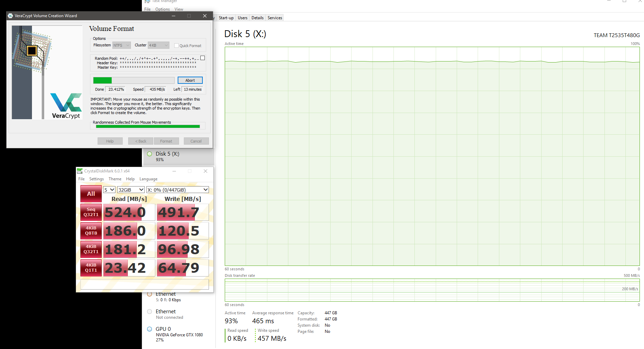Click the TEAM T2535T480G disk model label
This screenshot has width=644, height=349.
(617, 35)
